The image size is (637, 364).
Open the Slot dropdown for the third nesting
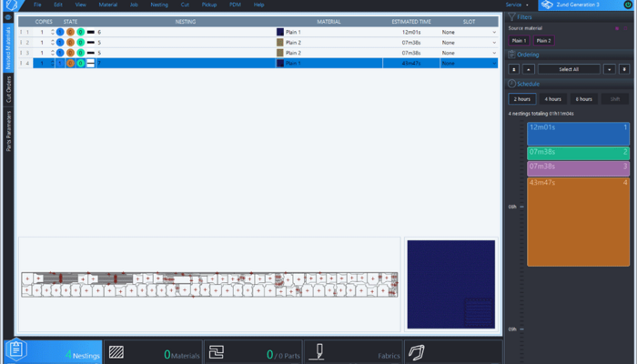click(491, 53)
